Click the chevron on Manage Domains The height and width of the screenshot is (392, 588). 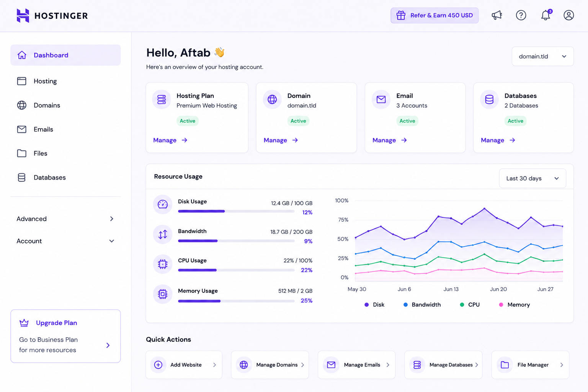coord(302,365)
